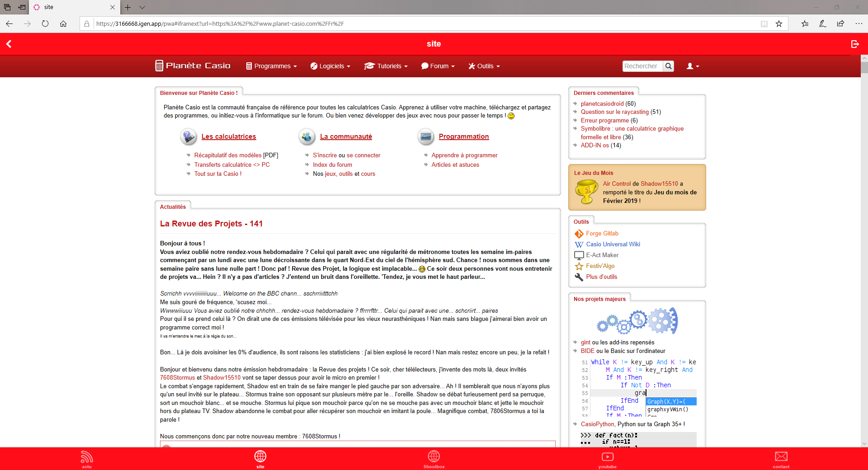Open Tout sur ta Casio link
This screenshot has height=470, width=868.
point(218,174)
